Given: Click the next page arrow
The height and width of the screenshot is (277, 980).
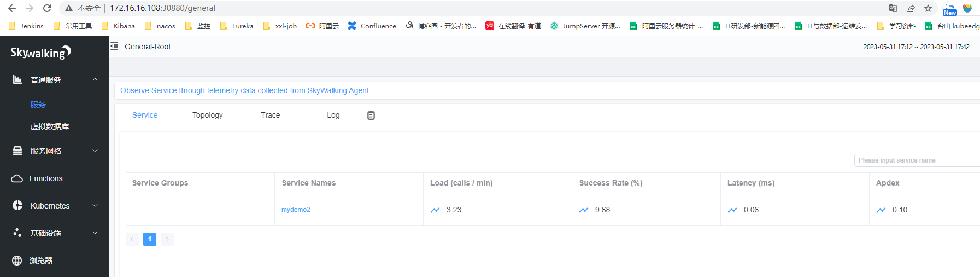Looking at the screenshot, I should tap(167, 239).
